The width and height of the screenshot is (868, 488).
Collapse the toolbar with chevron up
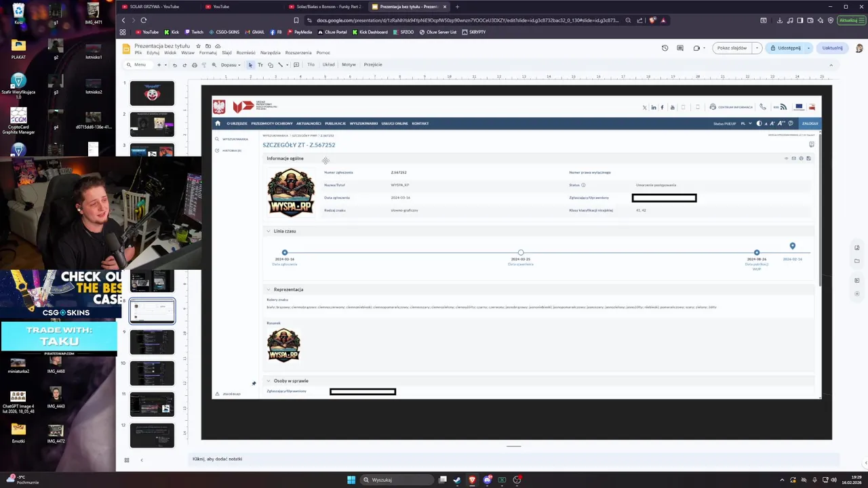click(831, 65)
